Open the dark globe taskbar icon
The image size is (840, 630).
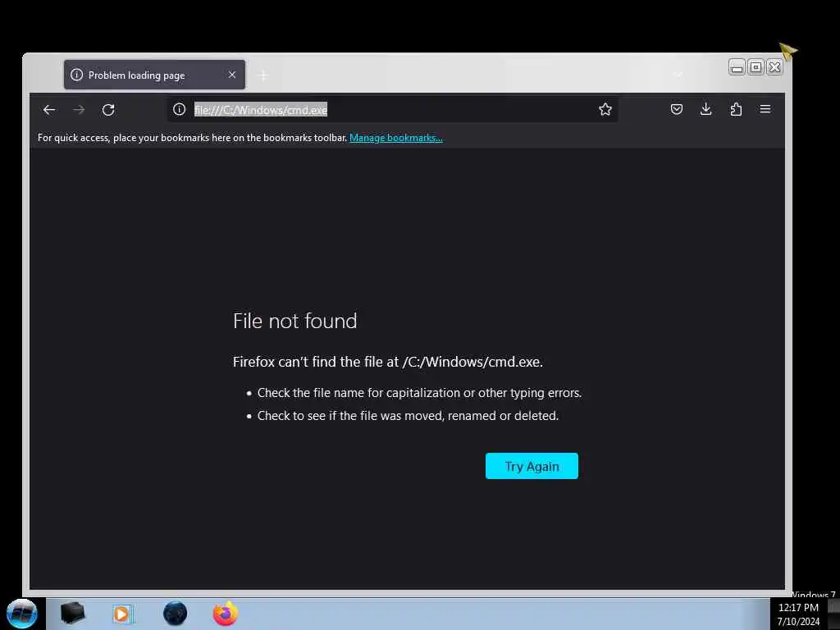pyautogui.click(x=176, y=614)
